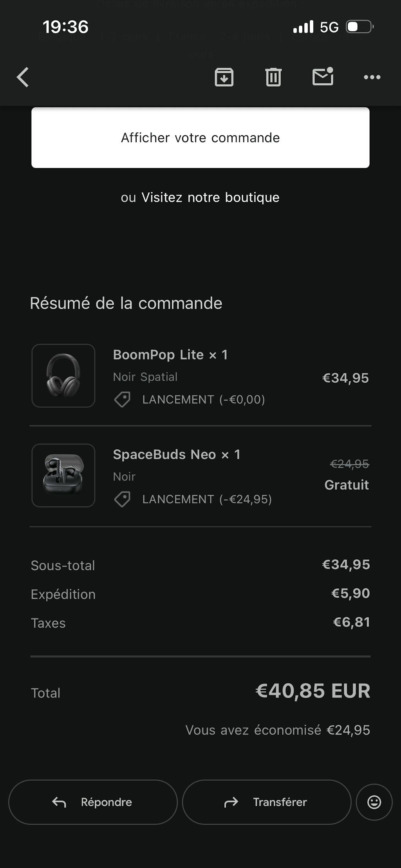This screenshot has width=401, height=868.
Task: Open the Visitez notre boutique link
Action: (x=210, y=197)
